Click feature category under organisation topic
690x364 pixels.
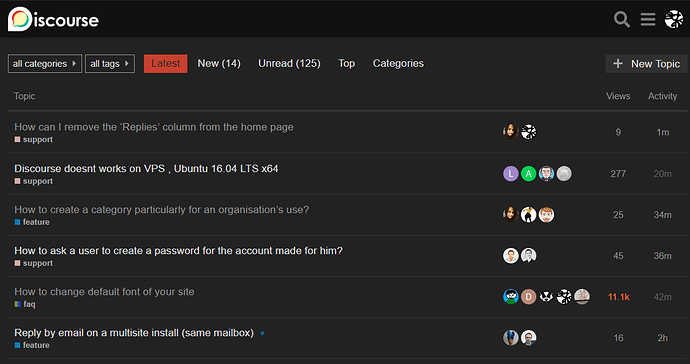32,222
